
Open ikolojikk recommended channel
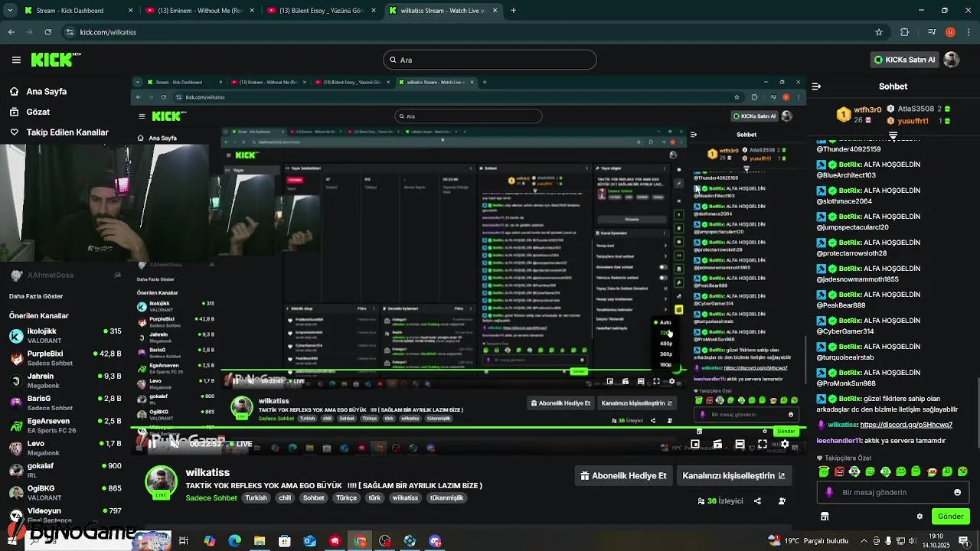click(x=65, y=335)
